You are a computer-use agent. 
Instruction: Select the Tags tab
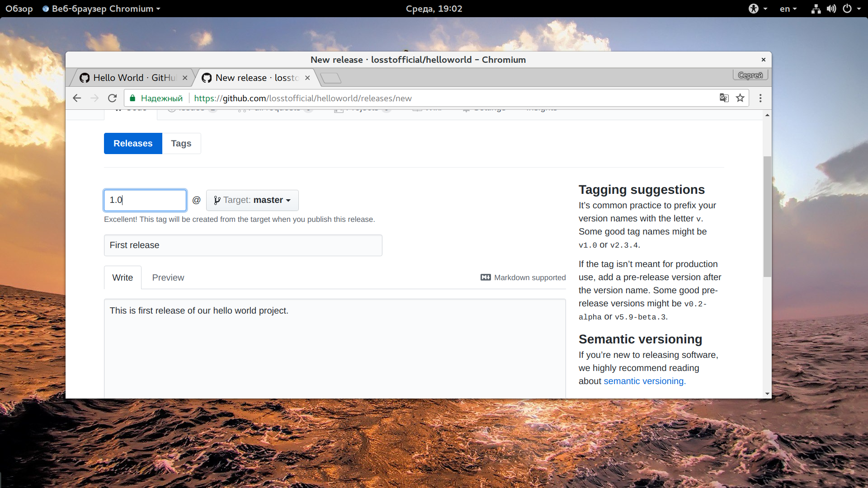[x=181, y=143]
